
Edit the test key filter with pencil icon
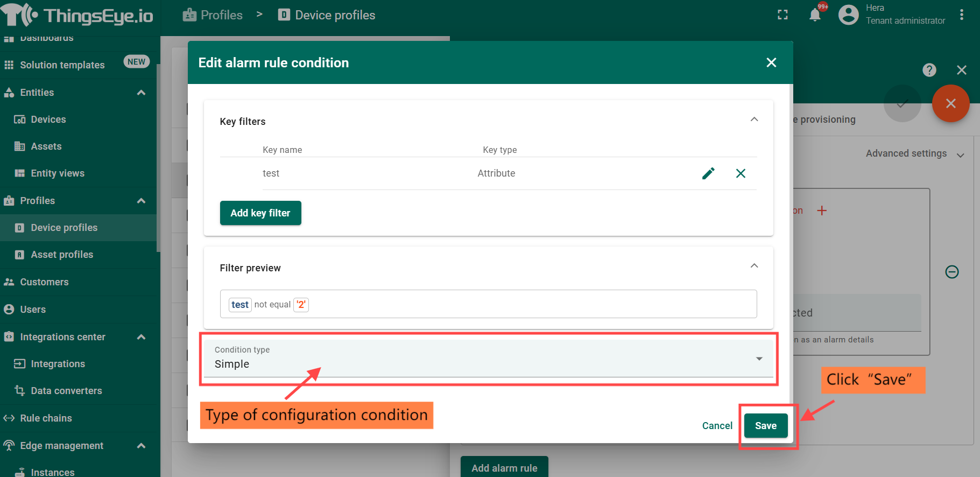click(708, 173)
